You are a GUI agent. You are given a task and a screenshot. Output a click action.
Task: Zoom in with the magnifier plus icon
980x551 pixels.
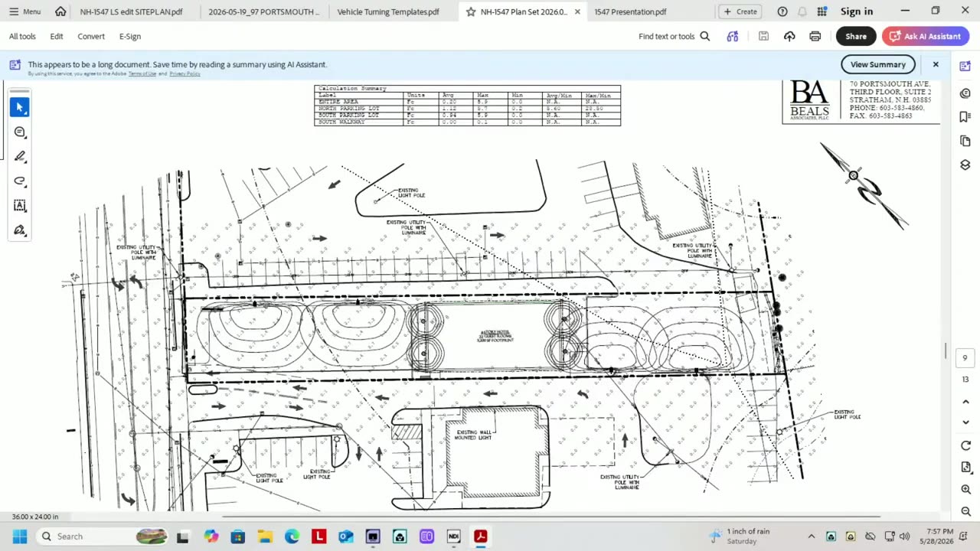pos(965,490)
